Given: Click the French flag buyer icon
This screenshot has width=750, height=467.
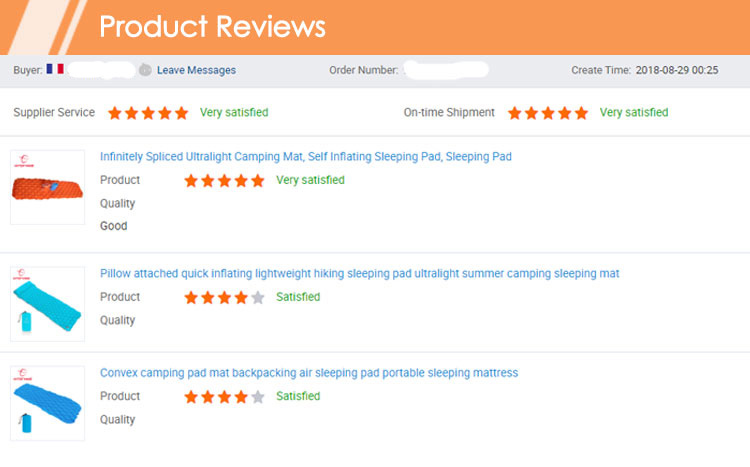Looking at the screenshot, I should (55, 69).
